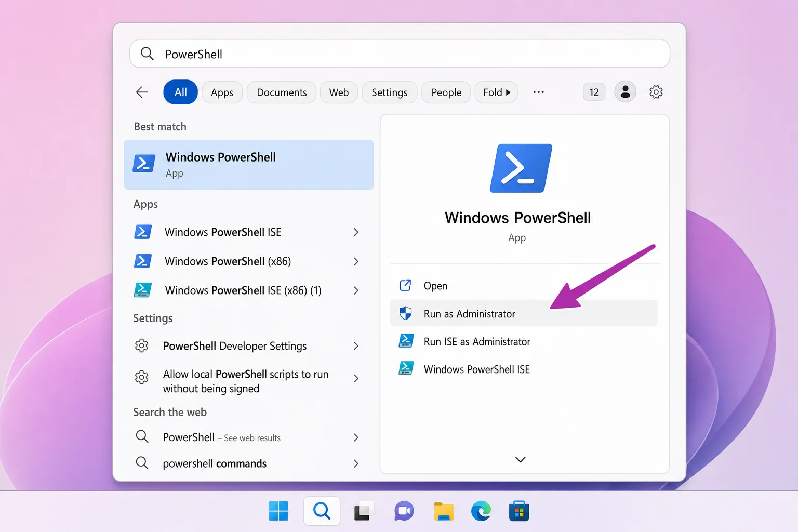
Task: Click 'PowerShell Developer Settings' text
Action: click(x=235, y=346)
